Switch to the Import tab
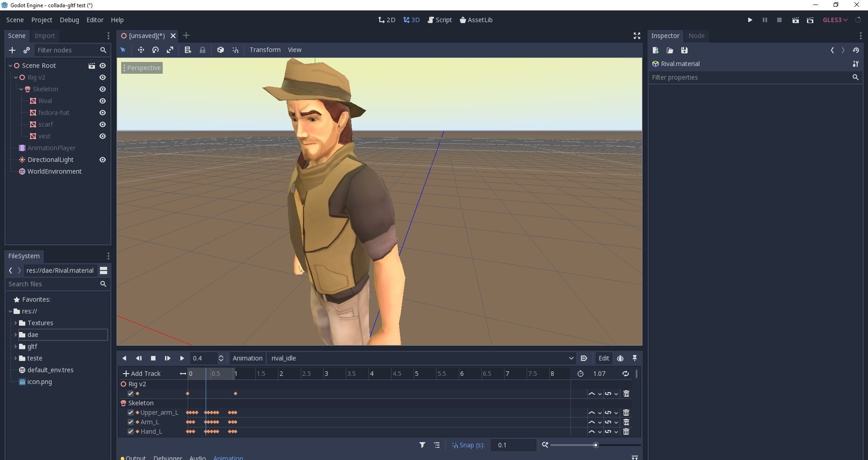 tap(45, 36)
